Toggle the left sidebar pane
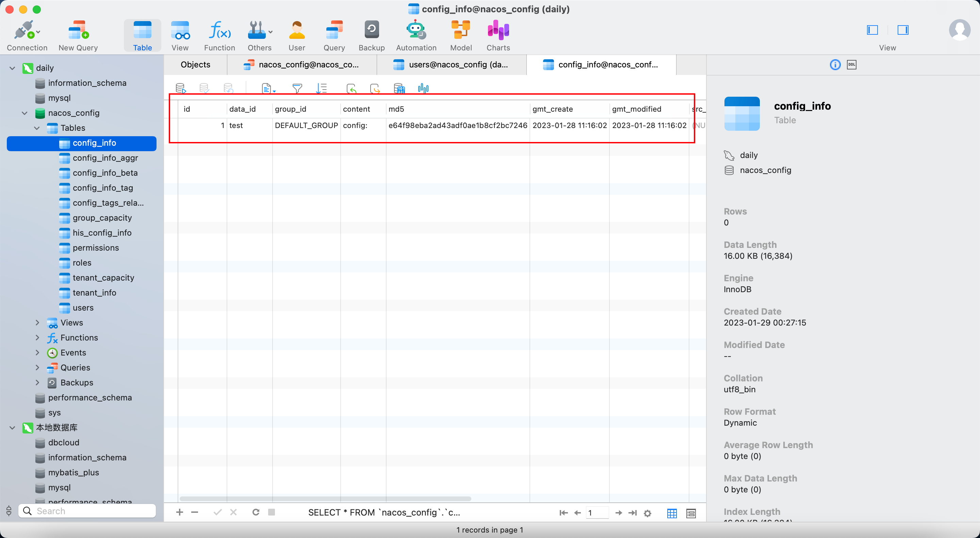980x538 pixels. (872, 30)
